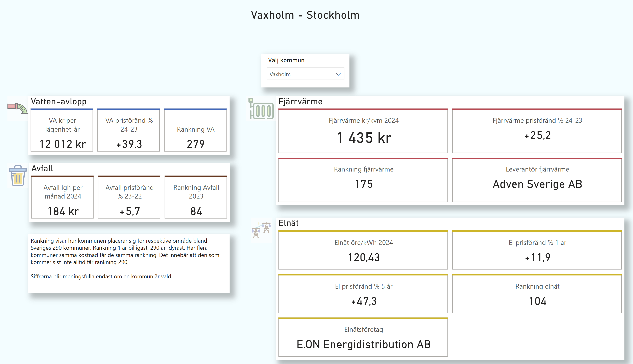Select the VA prisföränd % 24-23 card
633x364 pixels.
pyautogui.click(x=128, y=130)
